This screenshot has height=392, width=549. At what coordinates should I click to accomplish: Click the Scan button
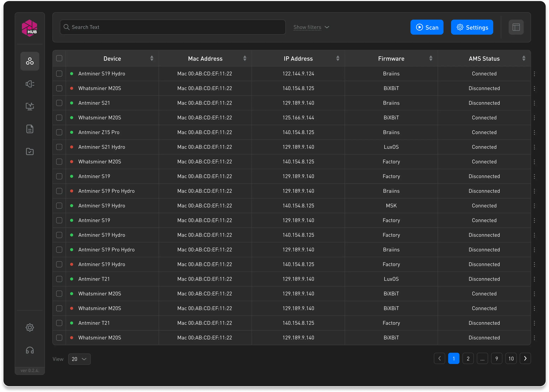(x=427, y=27)
